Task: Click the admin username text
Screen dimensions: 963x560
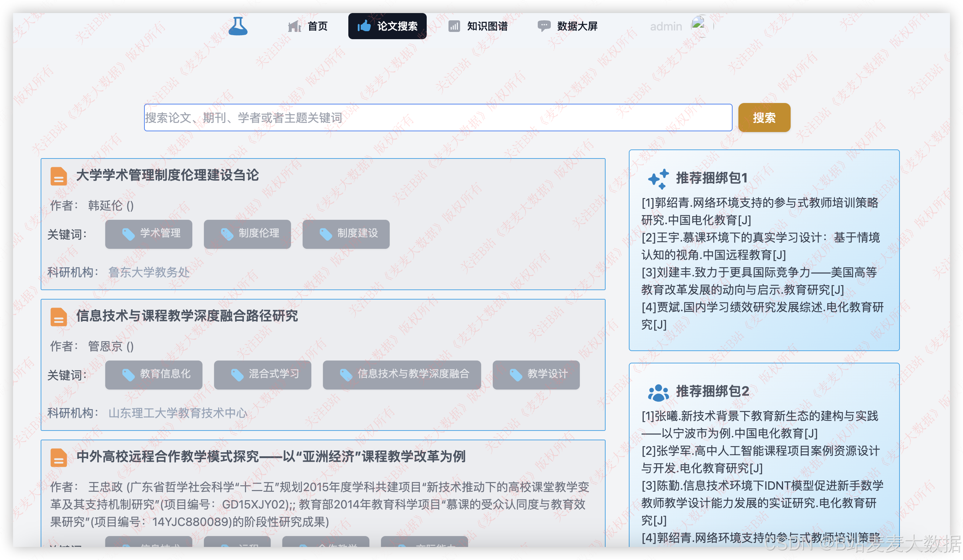Action: [666, 26]
